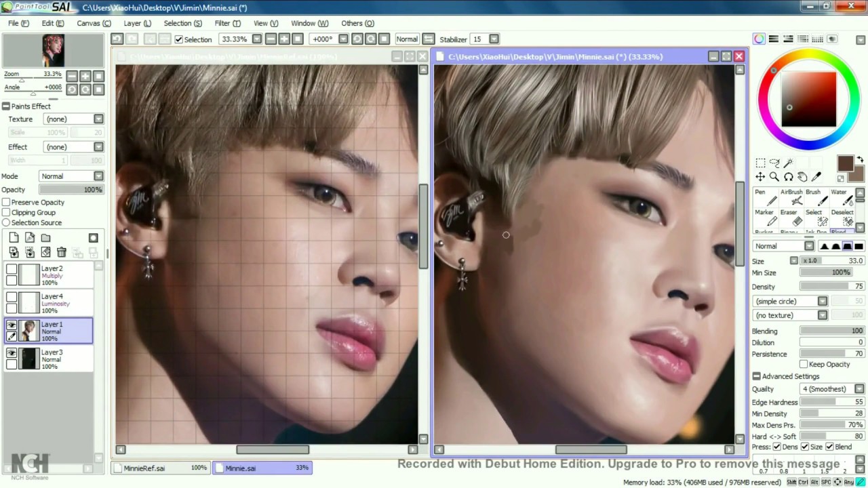The width and height of the screenshot is (868, 488).
Task: Create a new linework layer
Action: point(30,238)
